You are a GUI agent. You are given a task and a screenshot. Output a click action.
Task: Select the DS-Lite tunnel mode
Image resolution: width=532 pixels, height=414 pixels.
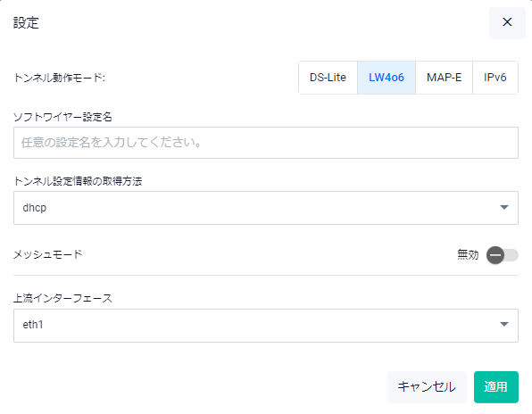tap(328, 78)
